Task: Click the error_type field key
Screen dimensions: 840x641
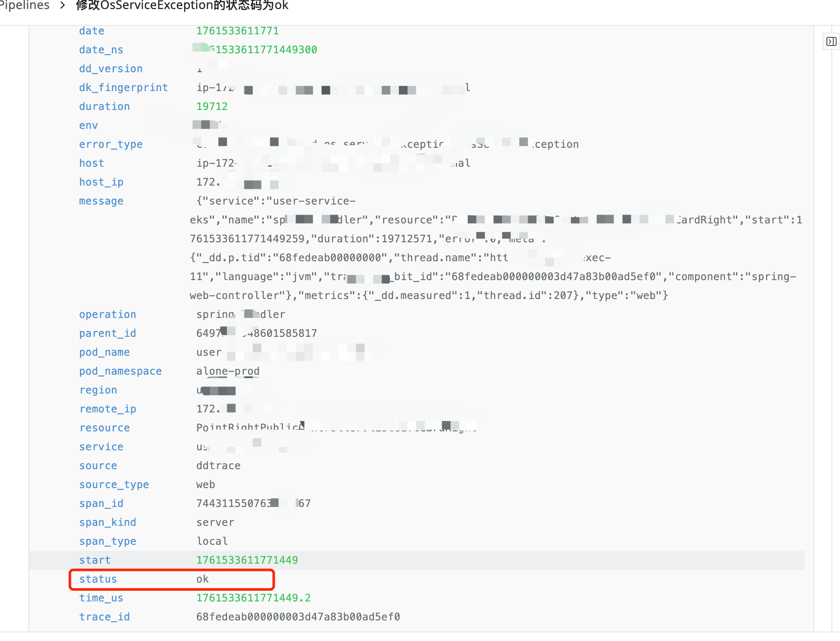Action: [x=111, y=144]
